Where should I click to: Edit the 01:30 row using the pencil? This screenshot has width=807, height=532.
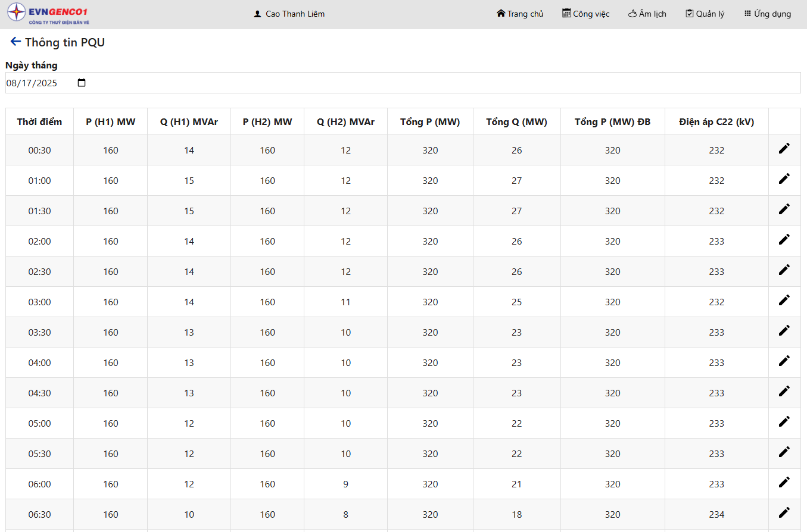click(784, 209)
